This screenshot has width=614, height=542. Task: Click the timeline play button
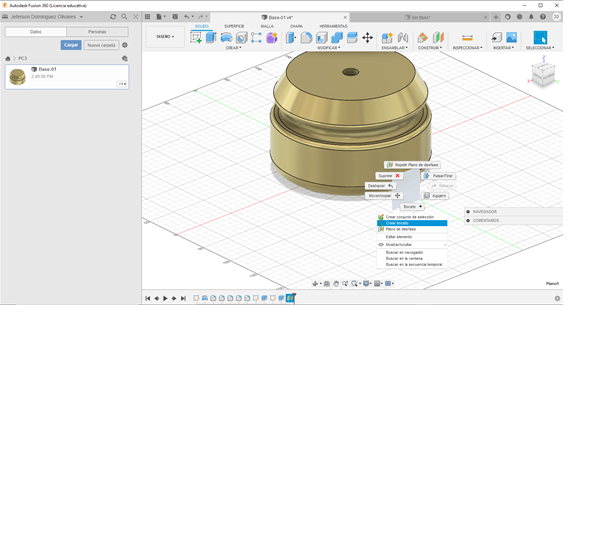165,298
